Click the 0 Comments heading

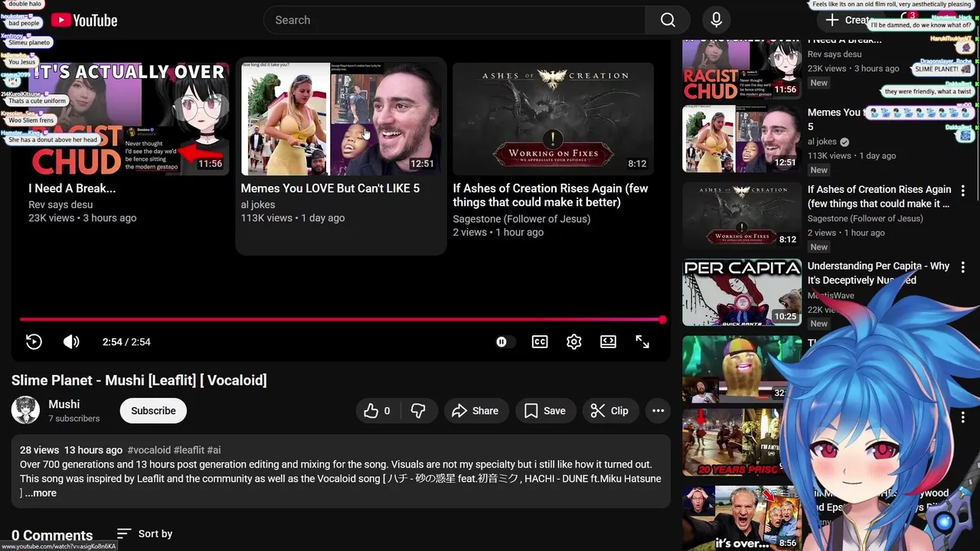[x=52, y=536]
